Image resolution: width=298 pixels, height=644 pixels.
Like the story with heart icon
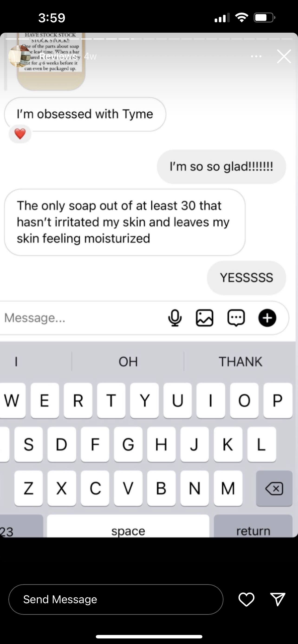(246, 599)
